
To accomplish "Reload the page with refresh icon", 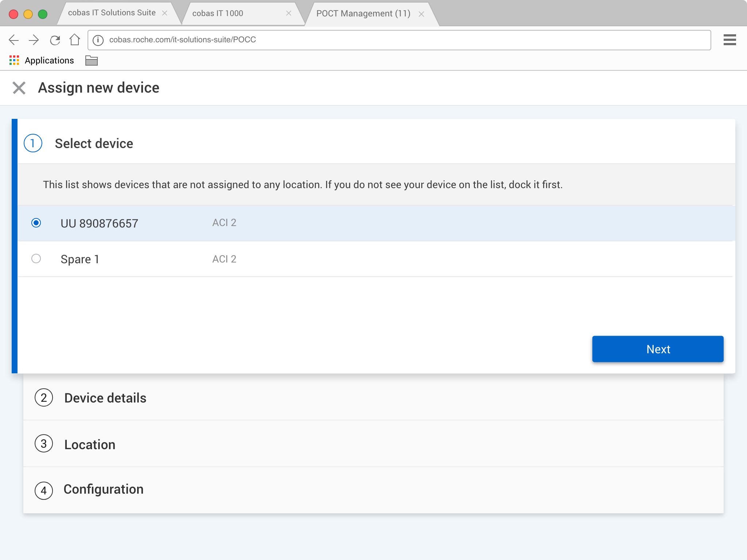I will [x=55, y=40].
